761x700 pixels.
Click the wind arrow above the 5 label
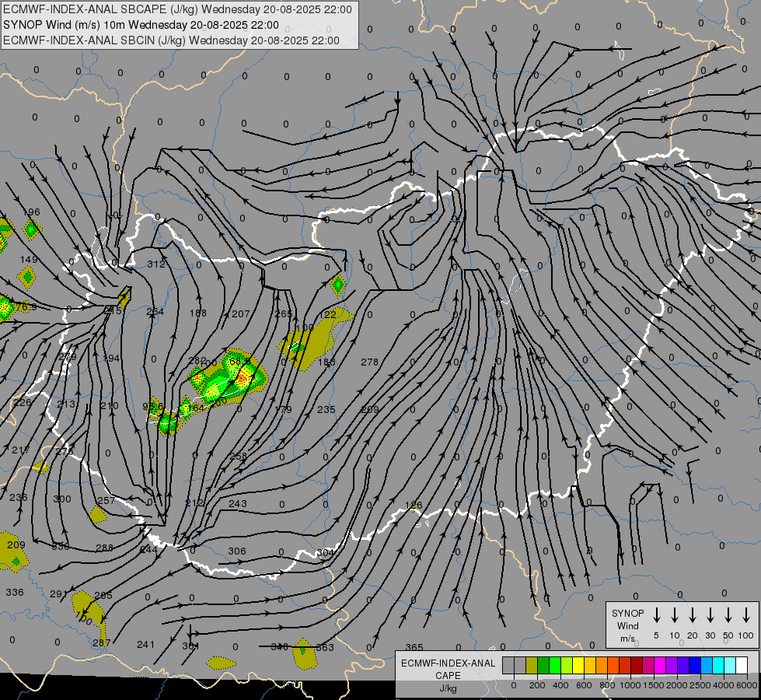tap(656, 615)
